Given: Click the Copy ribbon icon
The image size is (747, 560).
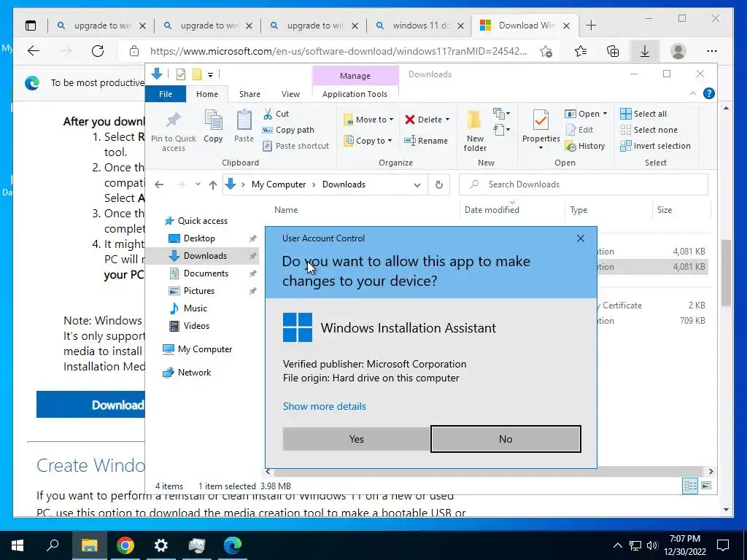Looking at the screenshot, I should pos(213,126).
